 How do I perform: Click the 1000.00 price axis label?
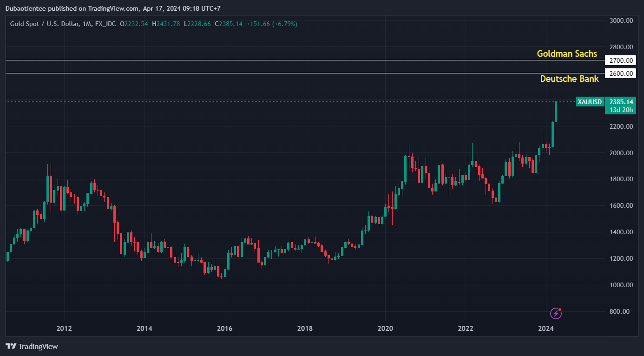(621, 285)
